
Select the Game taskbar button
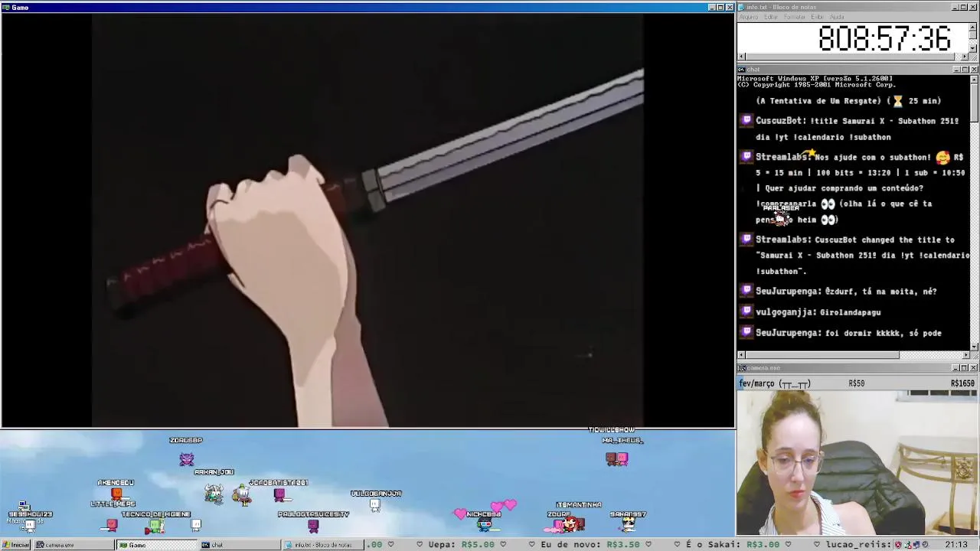tap(156, 545)
